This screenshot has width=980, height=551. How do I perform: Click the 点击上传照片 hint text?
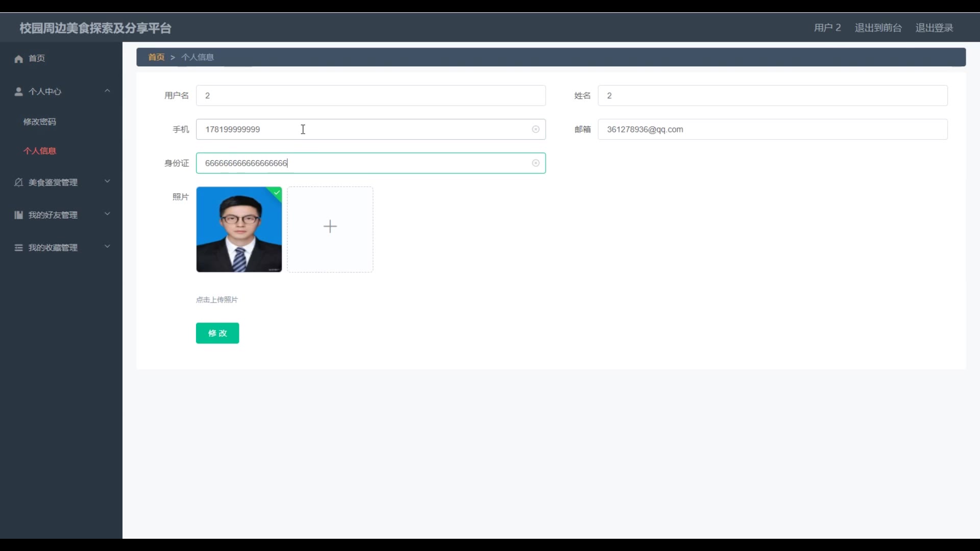[x=217, y=299]
